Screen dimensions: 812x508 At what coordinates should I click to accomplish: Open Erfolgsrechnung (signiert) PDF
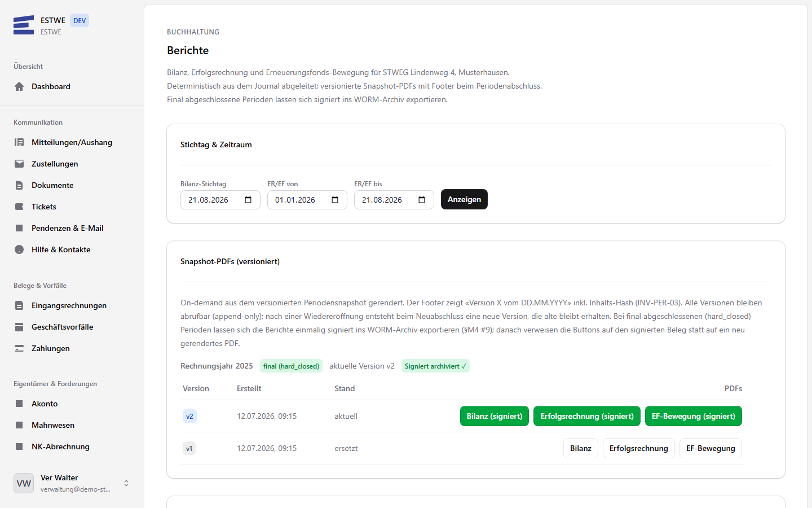click(x=587, y=416)
